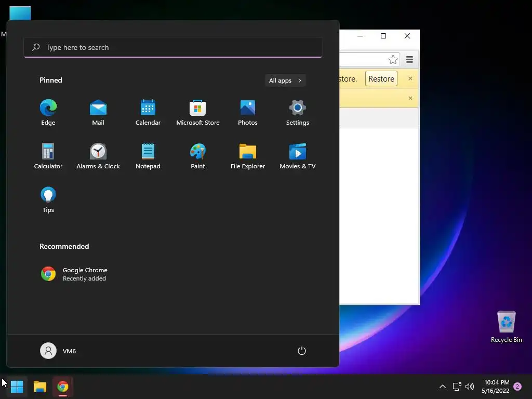This screenshot has width=532, height=399.
Task: Click the power button in Start menu
Action: (302, 351)
